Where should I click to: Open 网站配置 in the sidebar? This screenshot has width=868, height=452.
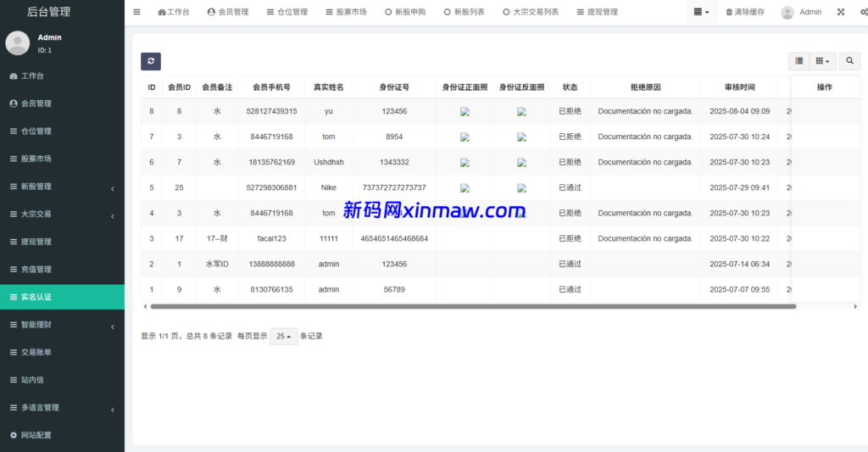tap(62, 435)
